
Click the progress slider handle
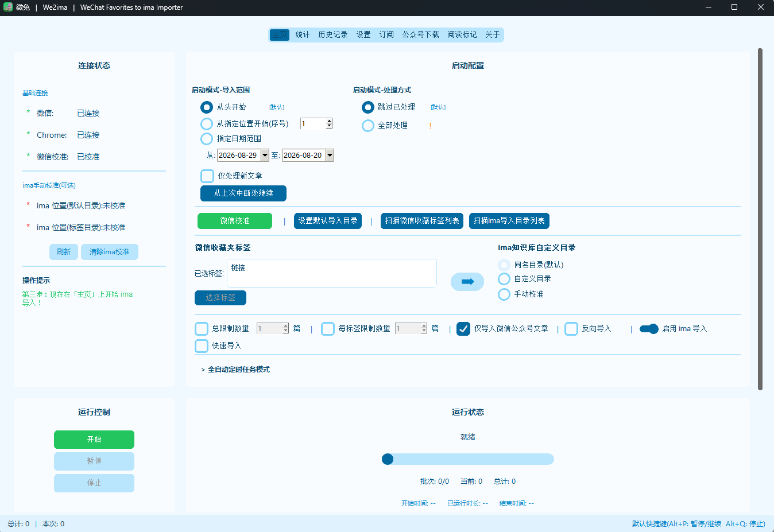(388, 459)
